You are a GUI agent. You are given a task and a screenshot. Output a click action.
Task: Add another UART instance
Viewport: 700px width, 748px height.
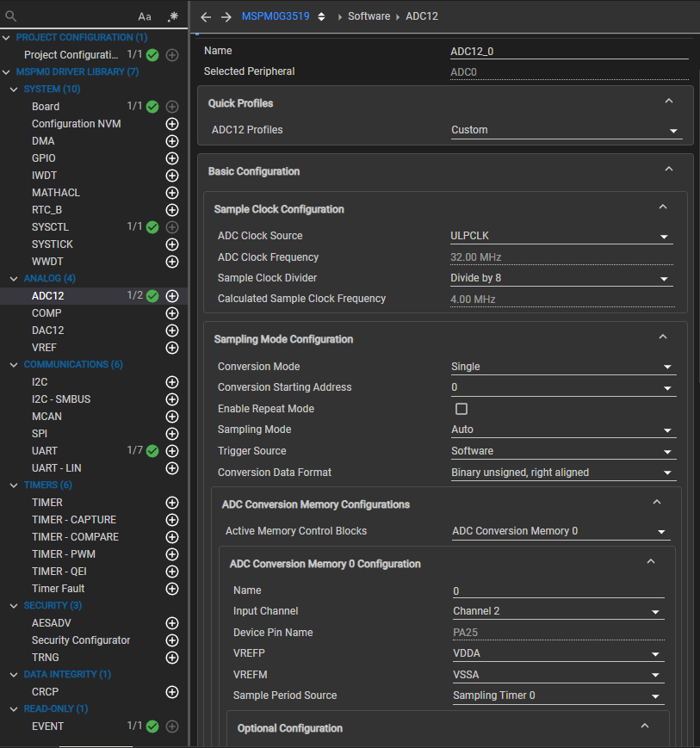172,451
